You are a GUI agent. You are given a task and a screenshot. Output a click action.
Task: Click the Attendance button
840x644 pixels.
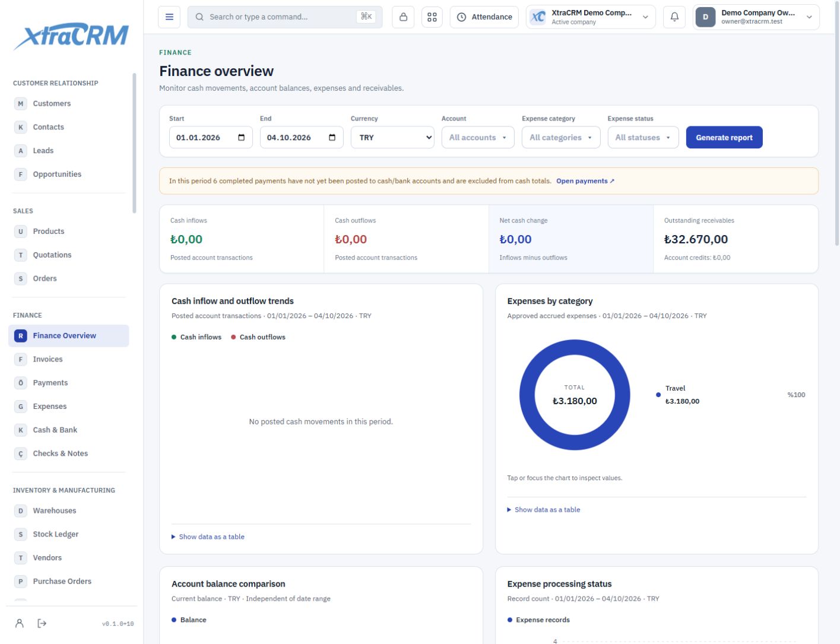[484, 17]
